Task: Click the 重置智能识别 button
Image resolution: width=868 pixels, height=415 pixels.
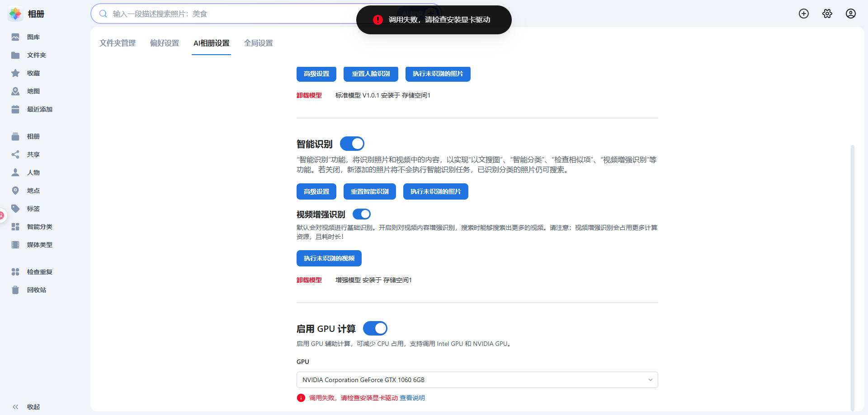Action: pyautogui.click(x=370, y=191)
